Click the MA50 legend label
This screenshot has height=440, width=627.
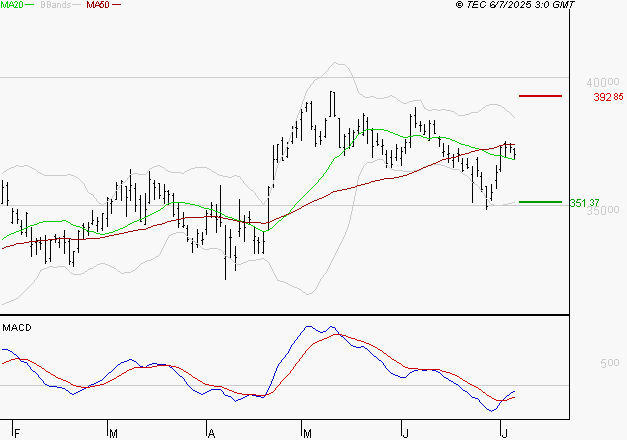point(98,5)
